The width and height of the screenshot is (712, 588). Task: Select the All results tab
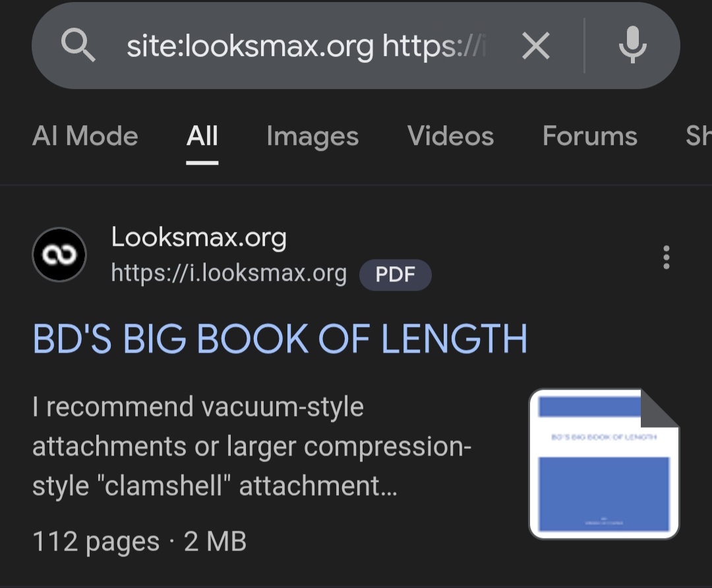[x=202, y=136]
